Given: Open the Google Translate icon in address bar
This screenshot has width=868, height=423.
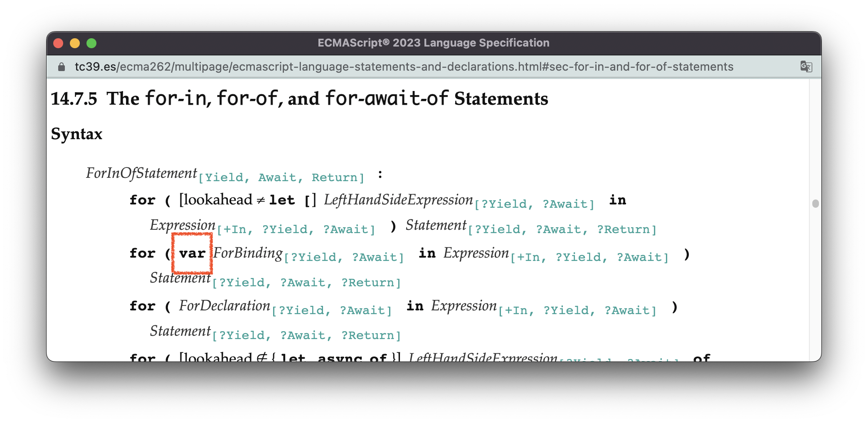Looking at the screenshot, I should [806, 66].
